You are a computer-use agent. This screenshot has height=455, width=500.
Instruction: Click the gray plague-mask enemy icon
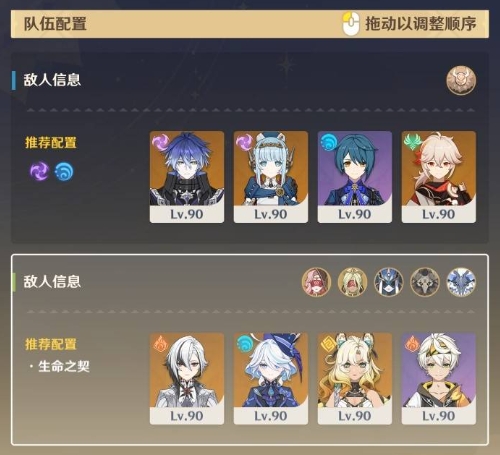[x=425, y=282]
